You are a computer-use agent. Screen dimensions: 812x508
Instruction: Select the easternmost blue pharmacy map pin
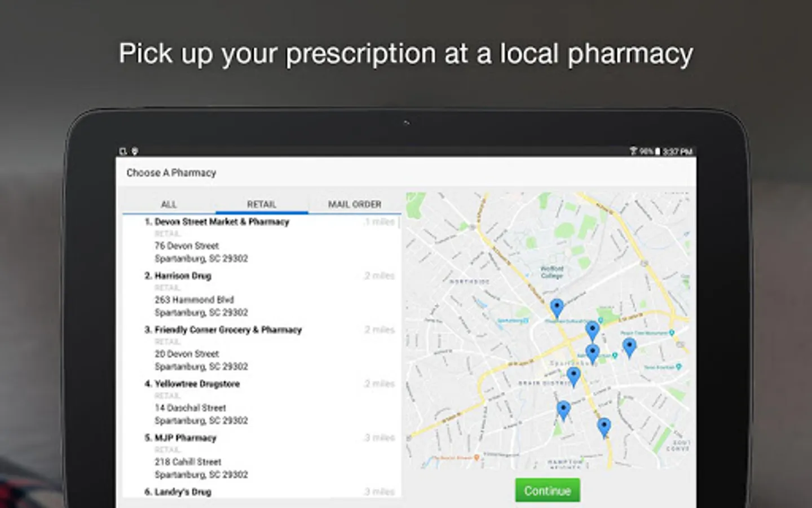click(x=629, y=348)
